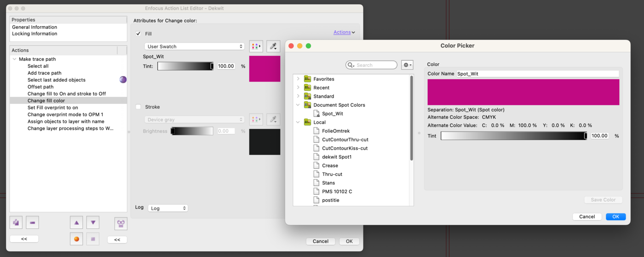Collapse the Local tree node

point(298,122)
